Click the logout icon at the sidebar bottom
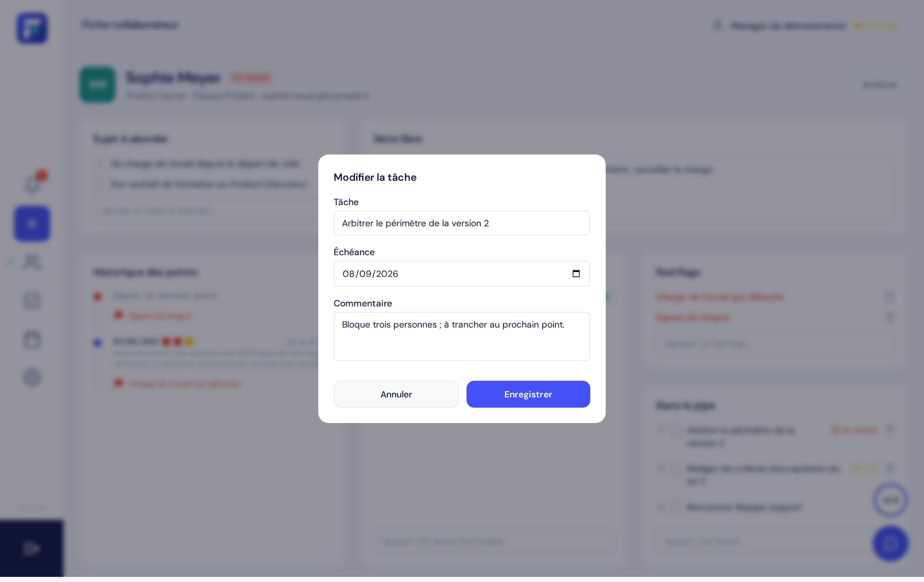Viewport: 924px width, 582px height. (x=31, y=548)
